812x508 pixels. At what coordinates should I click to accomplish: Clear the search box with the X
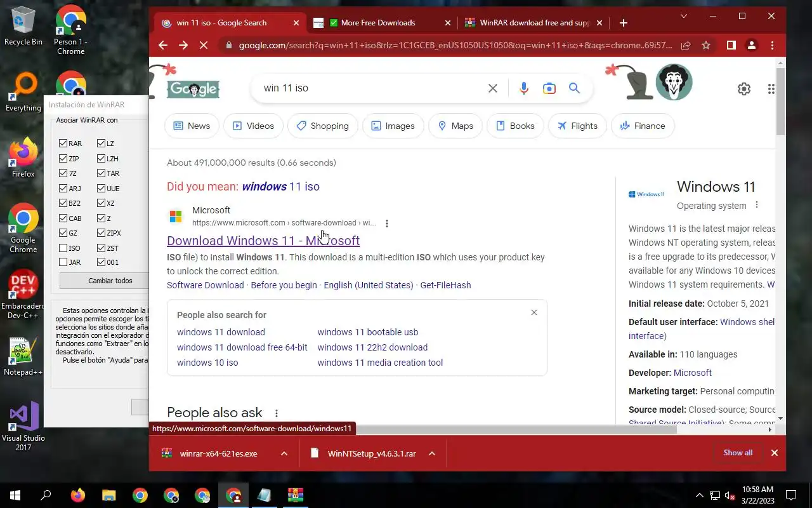click(493, 88)
